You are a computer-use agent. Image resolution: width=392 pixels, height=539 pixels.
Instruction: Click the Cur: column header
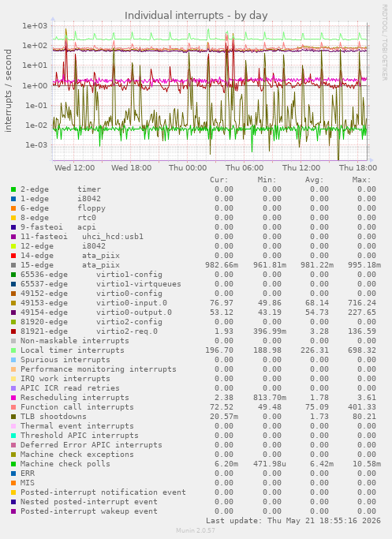point(218,180)
